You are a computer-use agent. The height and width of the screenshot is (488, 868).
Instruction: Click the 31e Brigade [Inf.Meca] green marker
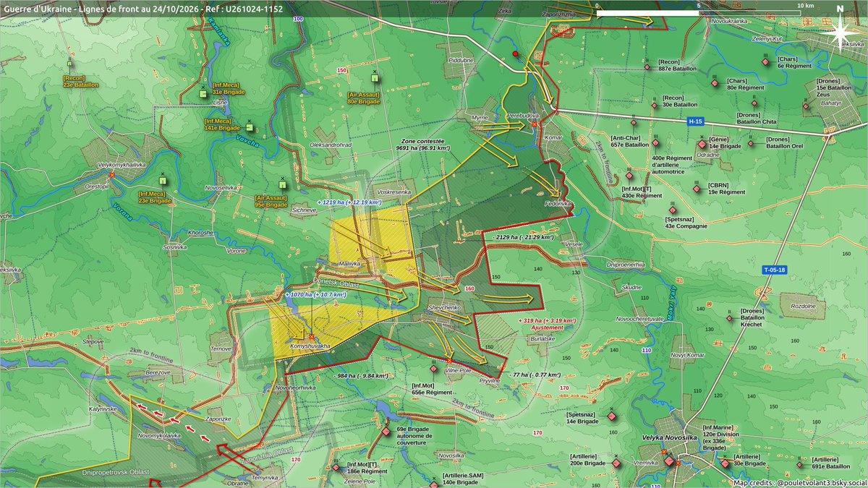(203, 93)
